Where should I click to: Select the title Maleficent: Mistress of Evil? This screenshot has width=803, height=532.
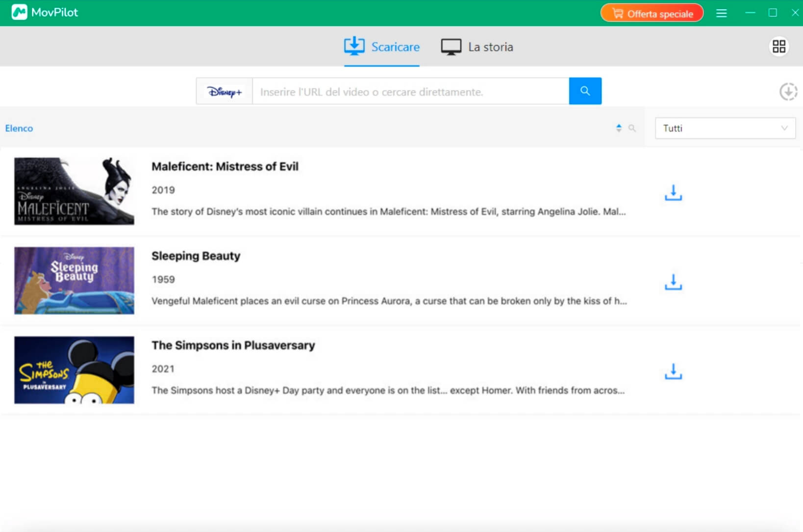coord(225,167)
